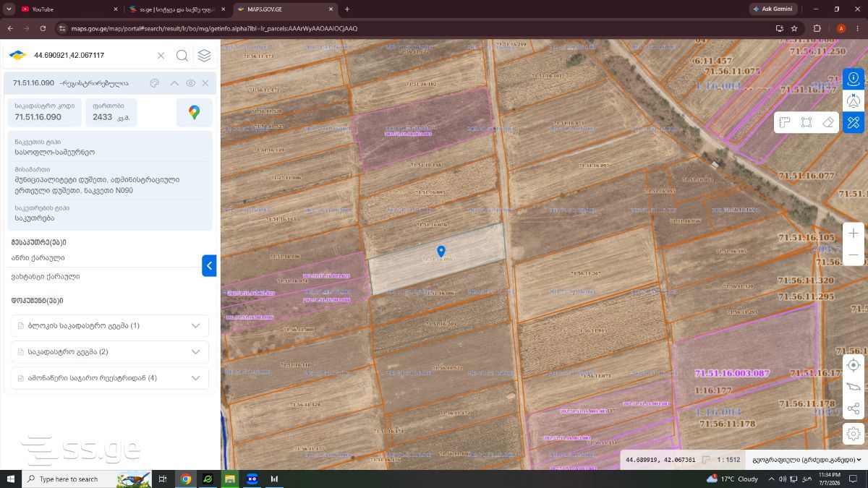Reset map orientation with north compass

pos(854,100)
